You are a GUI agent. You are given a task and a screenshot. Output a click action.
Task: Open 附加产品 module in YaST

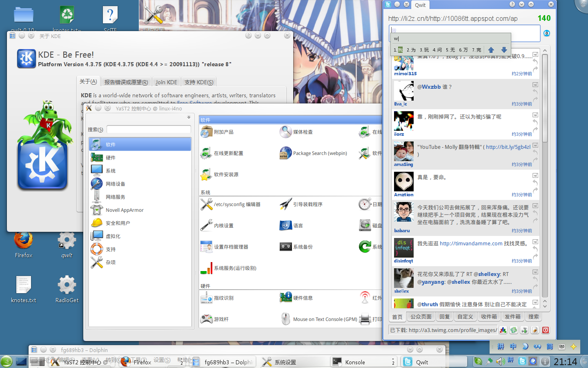217,132
